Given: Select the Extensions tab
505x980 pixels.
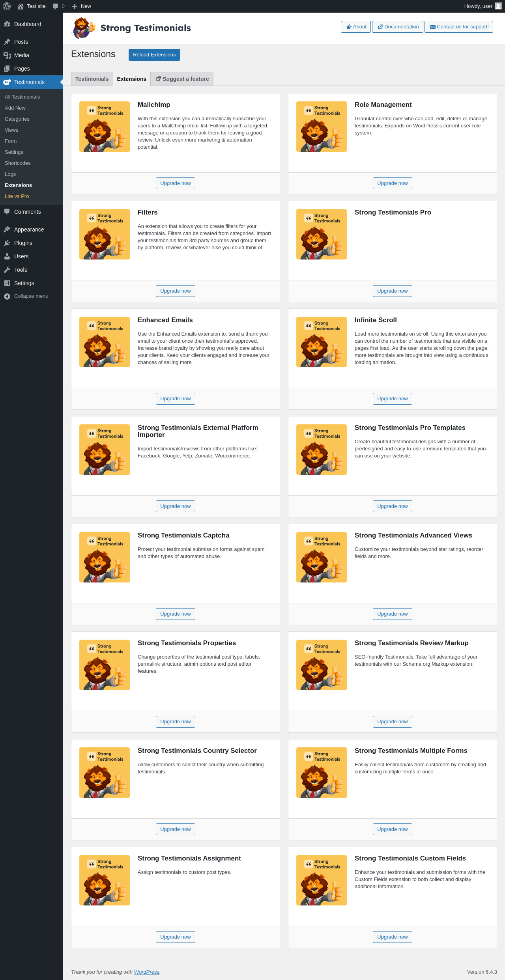Looking at the screenshot, I should coord(132,79).
